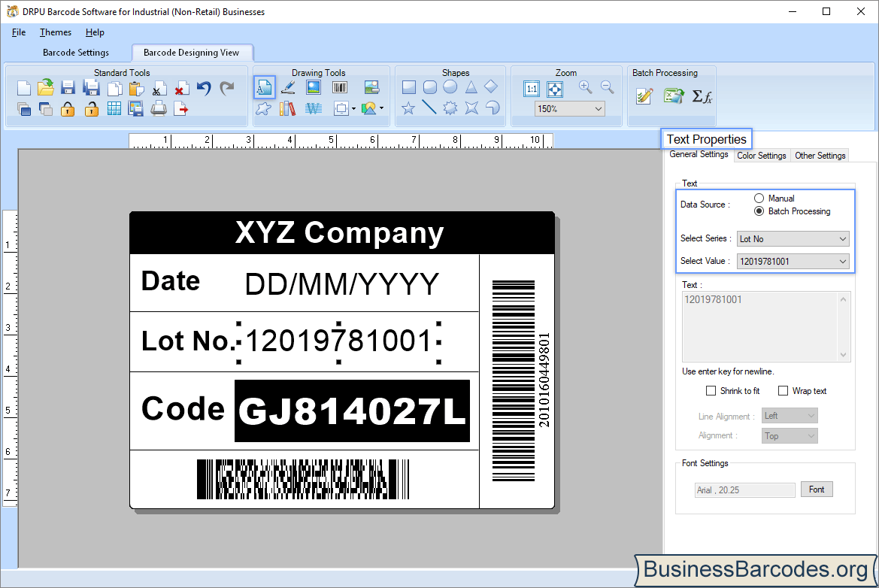879x588 pixels.
Task: Open the zoom percentage dropdown showing 150%
Action: (569, 109)
